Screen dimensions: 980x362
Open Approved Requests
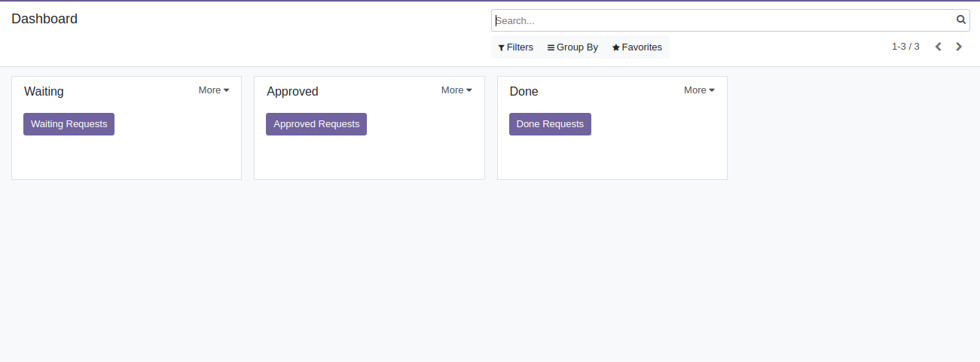[316, 124]
